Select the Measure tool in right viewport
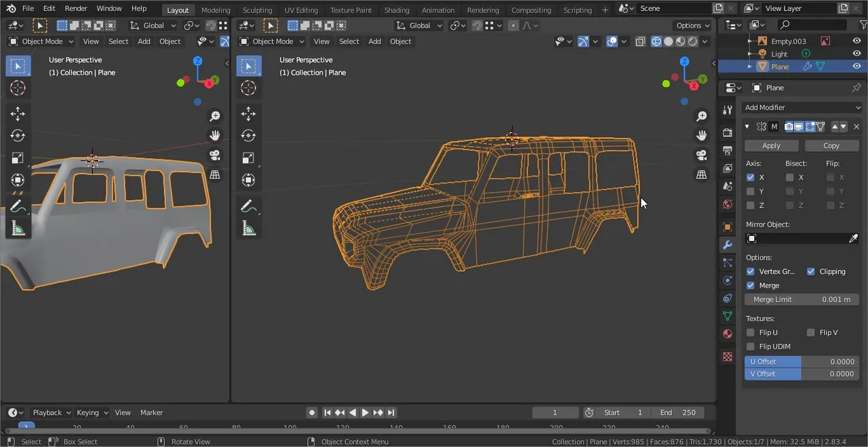Screen dimensions: 868x447 (248, 229)
